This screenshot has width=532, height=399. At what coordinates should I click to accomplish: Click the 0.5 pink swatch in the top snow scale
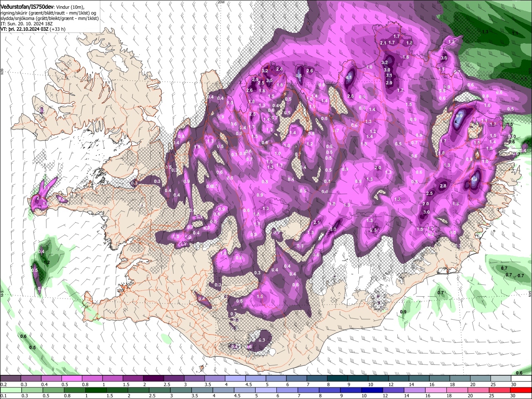(71, 379)
